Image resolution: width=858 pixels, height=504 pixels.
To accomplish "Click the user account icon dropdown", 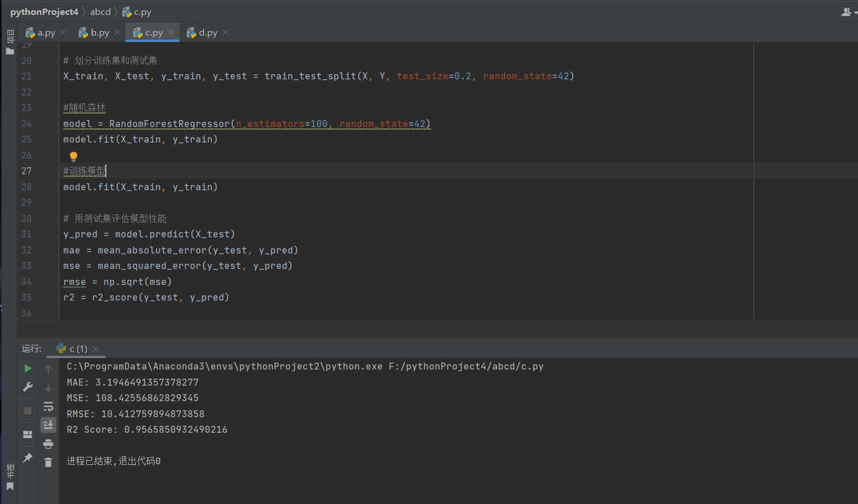I will (x=849, y=12).
